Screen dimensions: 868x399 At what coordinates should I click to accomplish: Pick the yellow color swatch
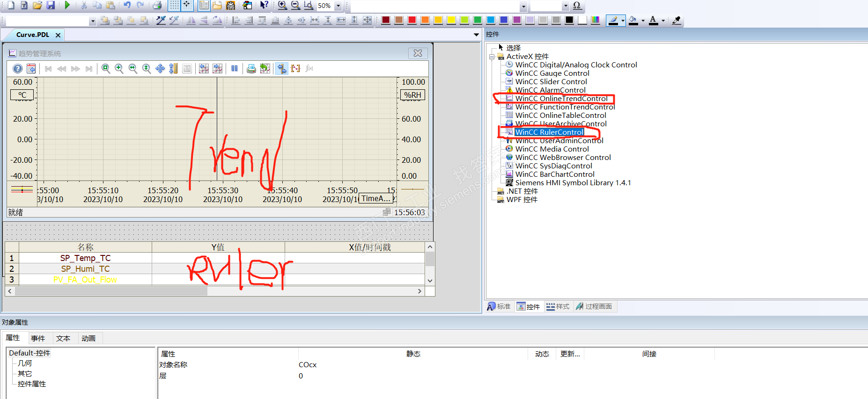(x=451, y=20)
